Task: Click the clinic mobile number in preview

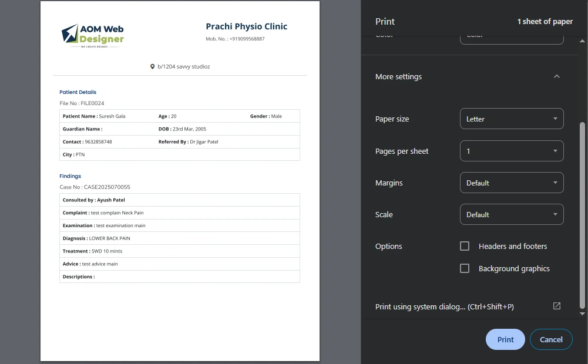Action: pyautogui.click(x=235, y=39)
